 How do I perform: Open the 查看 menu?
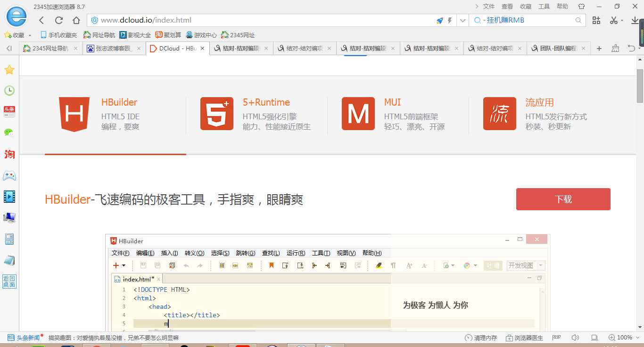pyautogui.click(x=507, y=7)
